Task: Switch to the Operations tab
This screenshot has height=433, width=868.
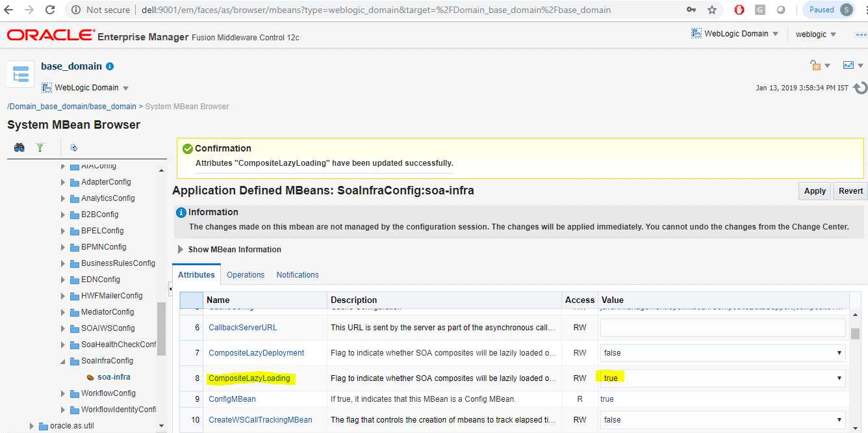Action: (x=246, y=275)
